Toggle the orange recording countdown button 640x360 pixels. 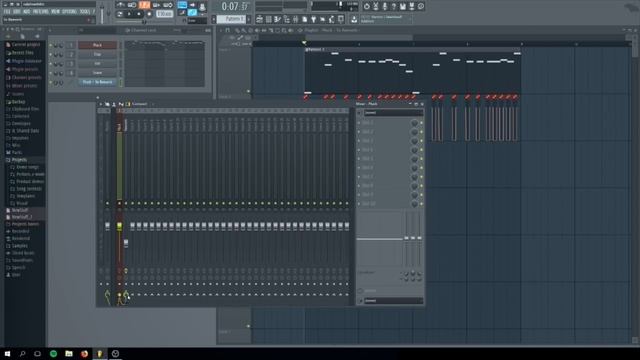pyautogui.click(x=144, y=5)
